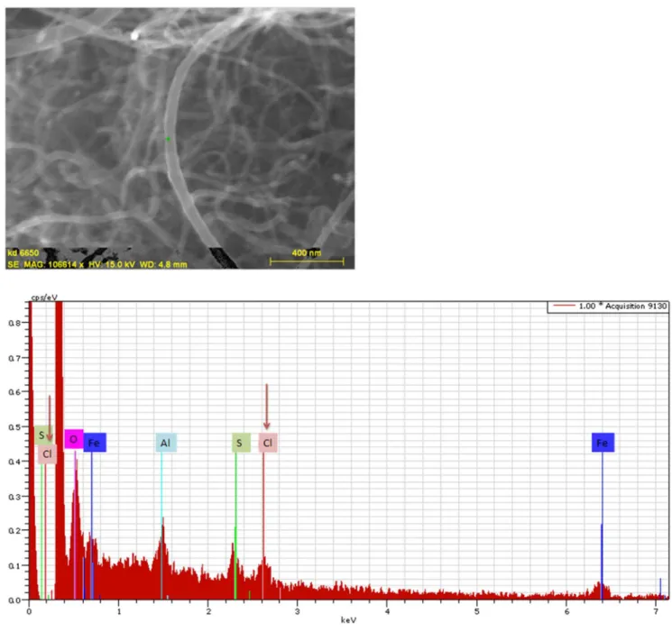The image size is (672, 632).
Task: Click the 0.5 tick on the y-axis
Action: tap(15, 427)
